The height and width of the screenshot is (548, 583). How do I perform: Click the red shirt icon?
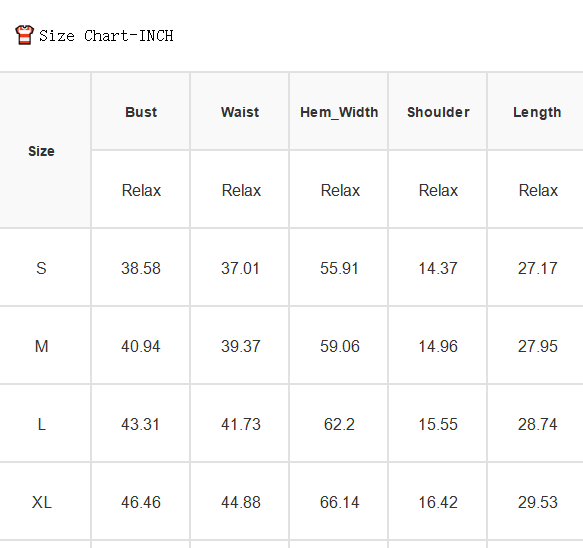pyautogui.click(x=25, y=35)
